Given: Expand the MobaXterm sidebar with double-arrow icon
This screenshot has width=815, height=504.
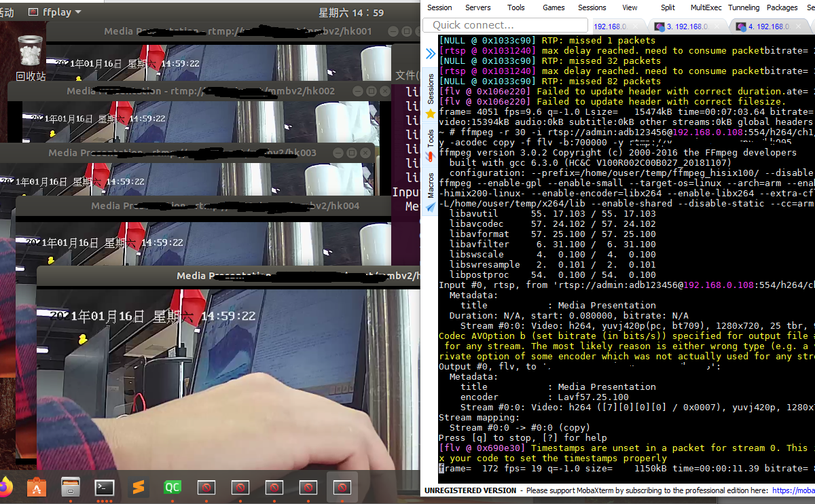Looking at the screenshot, I should (430, 54).
